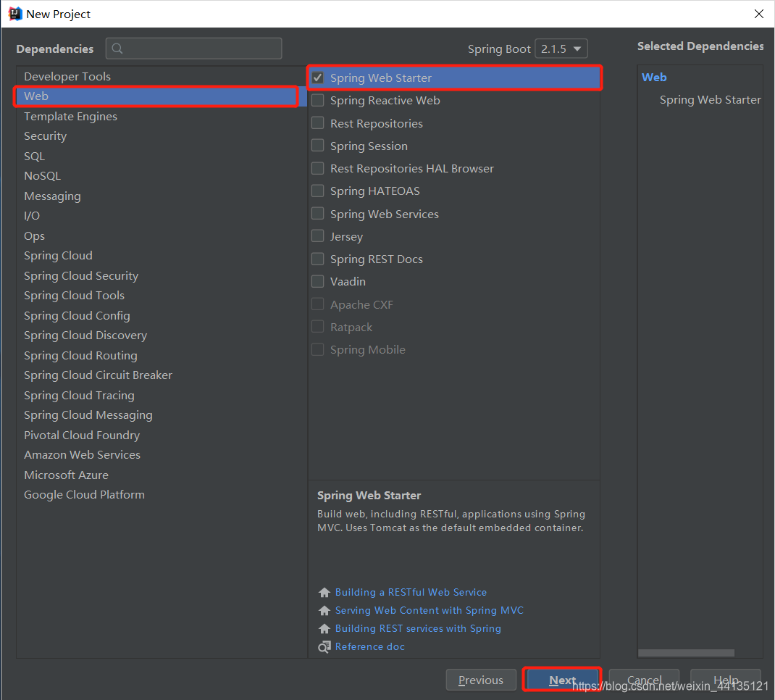The width and height of the screenshot is (775, 700).
Task: Click the Next button
Action: 562,680
